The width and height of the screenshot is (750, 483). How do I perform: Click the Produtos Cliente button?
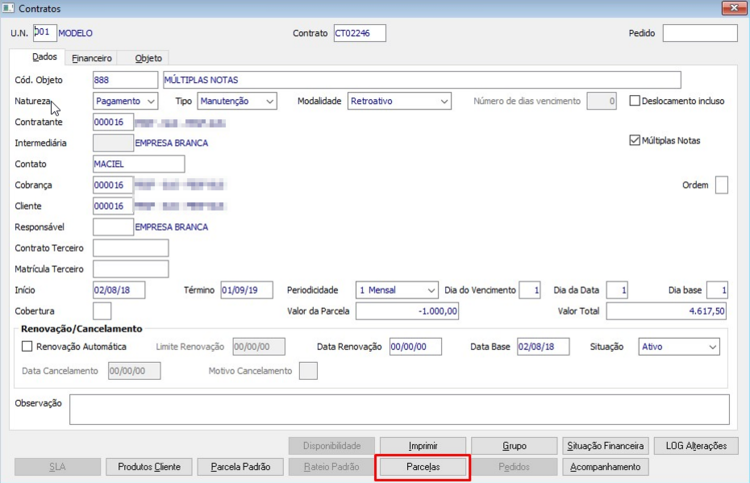pyautogui.click(x=149, y=467)
